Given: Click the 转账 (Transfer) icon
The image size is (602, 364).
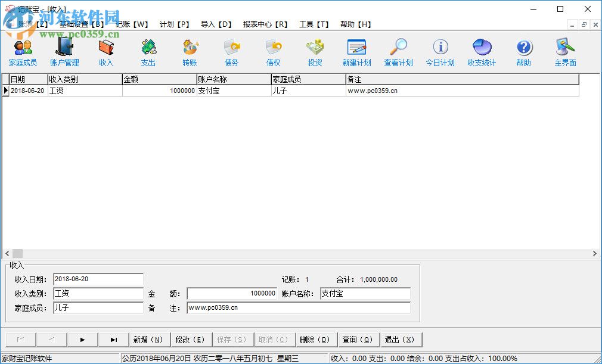Looking at the screenshot, I should point(190,51).
